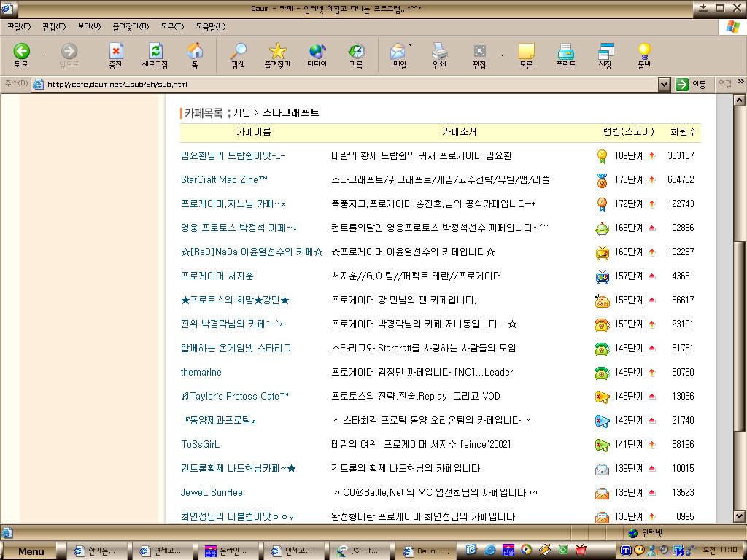Click the megaphone icon beside 145단계
Viewport: 747px width, 560px height.
[602, 397]
